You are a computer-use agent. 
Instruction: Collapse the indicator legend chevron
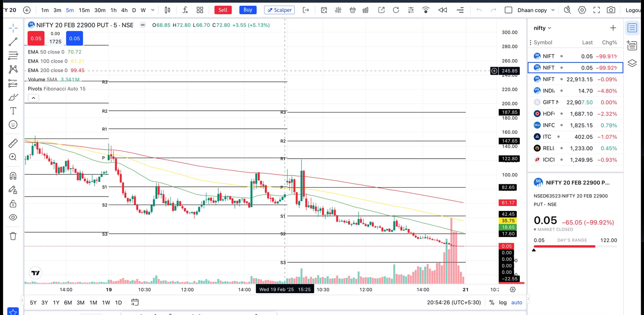pos(34,98)
